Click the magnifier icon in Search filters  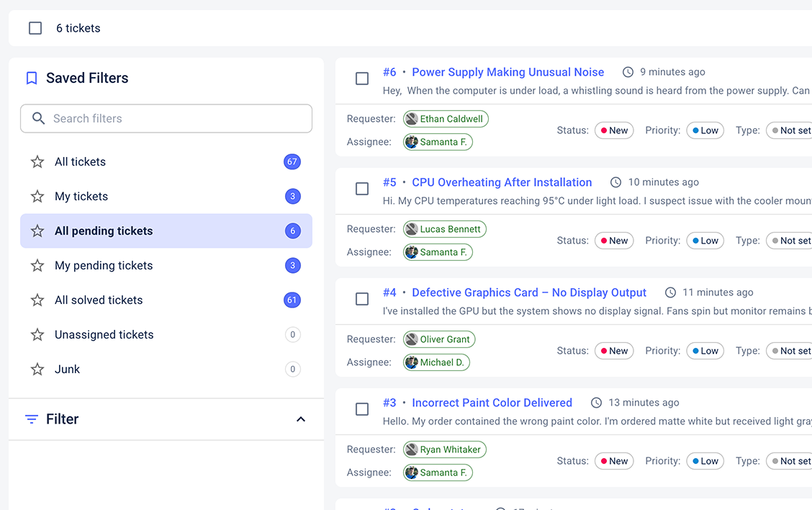pyautogui.click(x=39, y=119)
